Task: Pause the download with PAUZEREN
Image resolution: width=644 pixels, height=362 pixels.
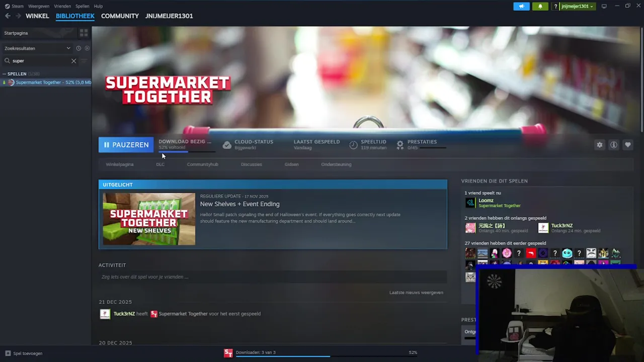Action: [126, 145]
